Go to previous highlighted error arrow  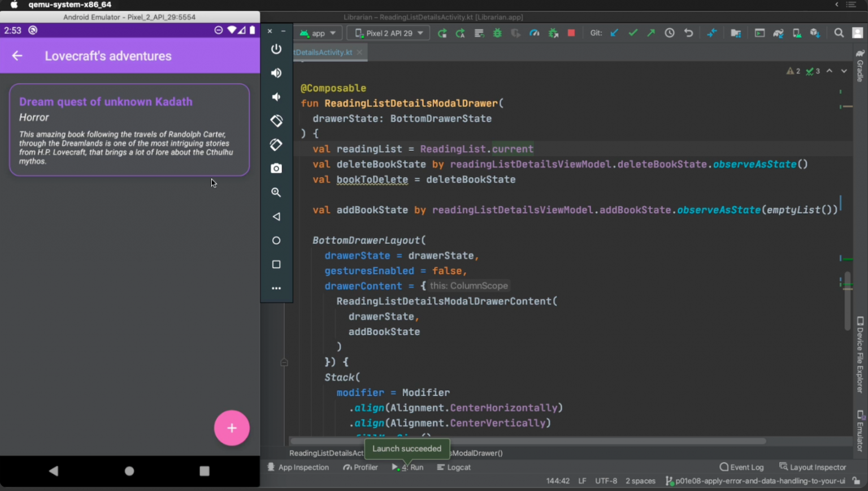[x=829, y=71]
